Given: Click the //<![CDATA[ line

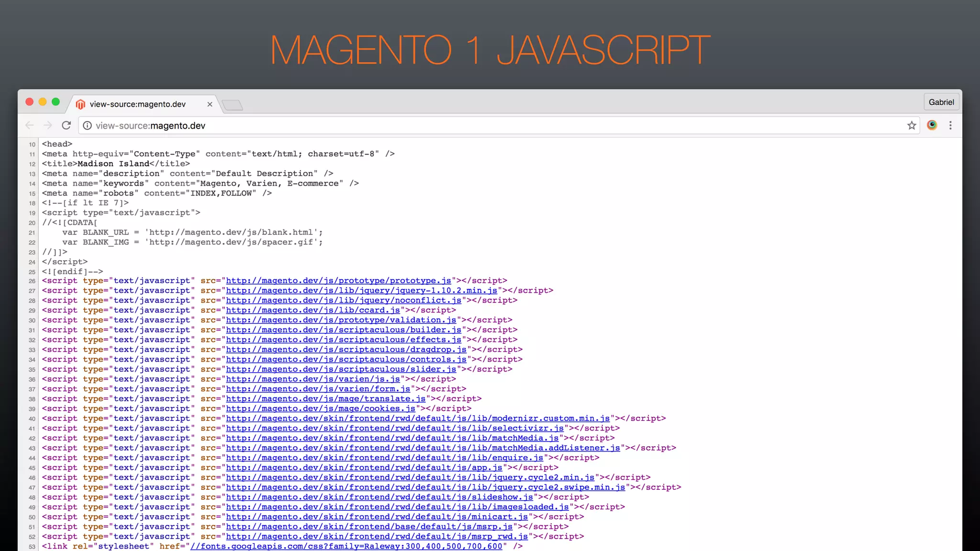Looking at the screenshot, I should coord(70,222).
